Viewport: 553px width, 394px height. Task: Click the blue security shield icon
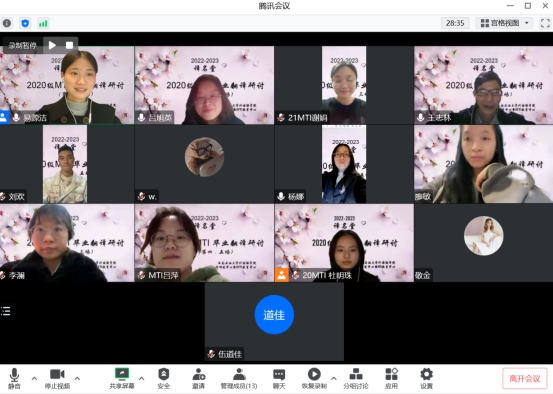coord(25,23)
